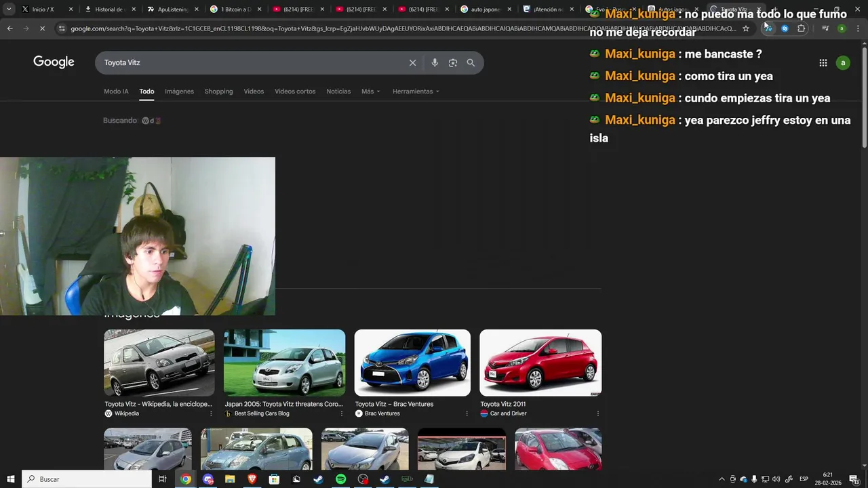Switch to the Historial de browser tab
The image size is (868, 488).
(x=108, y=9)
